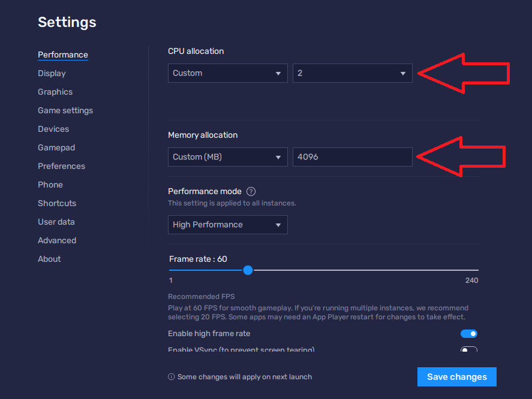This screenshot has height=399, width=532.
Task: Disable the high frame rate toggle
Action: (469, 334)
